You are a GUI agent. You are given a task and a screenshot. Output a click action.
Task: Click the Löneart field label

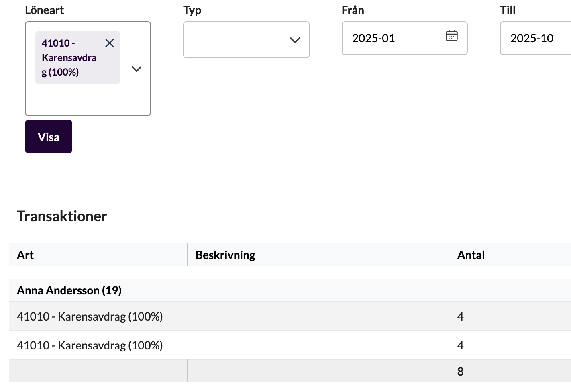pyautogui.click(x=44, y=10)
